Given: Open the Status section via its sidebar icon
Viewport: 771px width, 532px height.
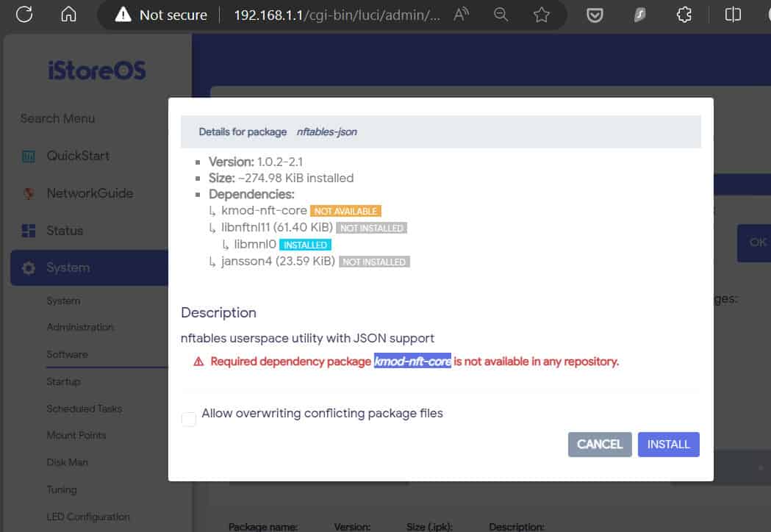Looking at the screenshot, I should [29, 231].
